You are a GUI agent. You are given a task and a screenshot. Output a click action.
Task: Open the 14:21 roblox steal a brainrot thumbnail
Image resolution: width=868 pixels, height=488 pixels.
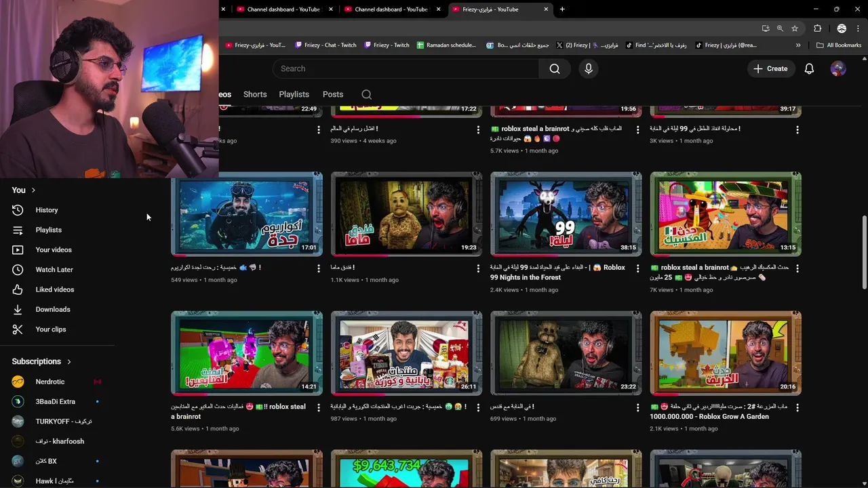pyautogui.click(x=247, y=353)
